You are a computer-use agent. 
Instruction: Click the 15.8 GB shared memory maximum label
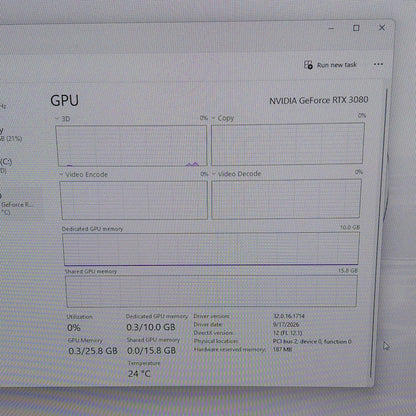(348, 271)
